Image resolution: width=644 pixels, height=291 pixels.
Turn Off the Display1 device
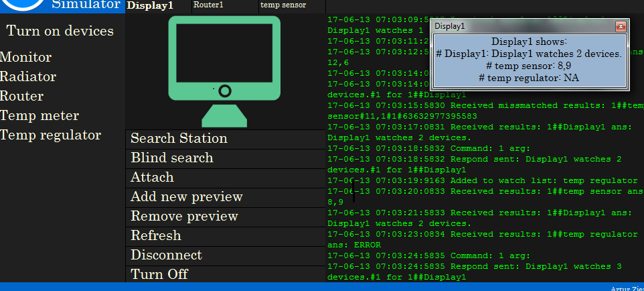tap(159, 274)
